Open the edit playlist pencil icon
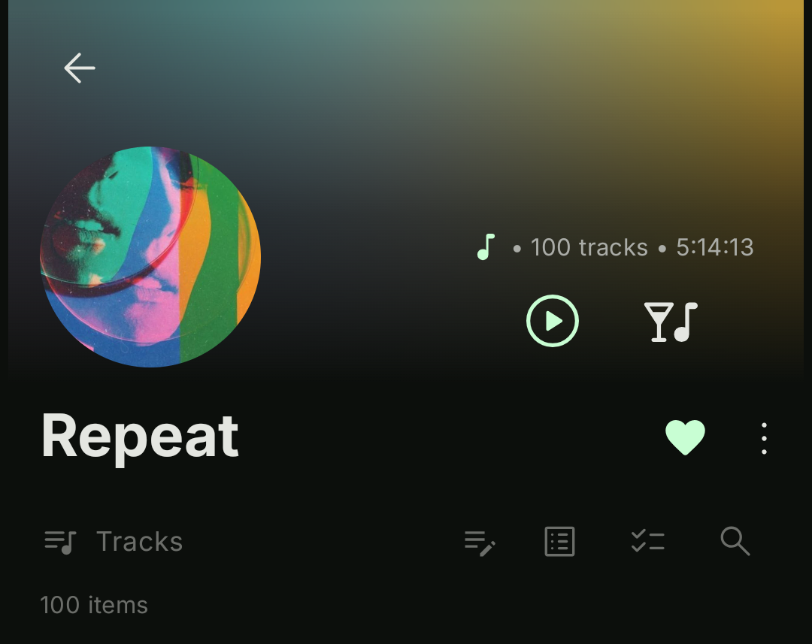Viewport: 812px width, 644px height. coord(480,542)
